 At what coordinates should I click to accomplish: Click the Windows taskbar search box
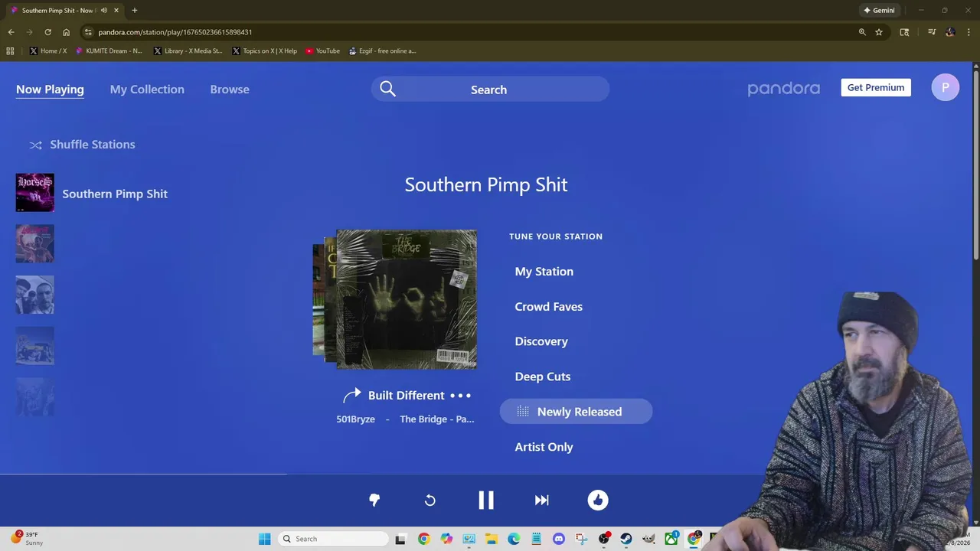point(333,539)
